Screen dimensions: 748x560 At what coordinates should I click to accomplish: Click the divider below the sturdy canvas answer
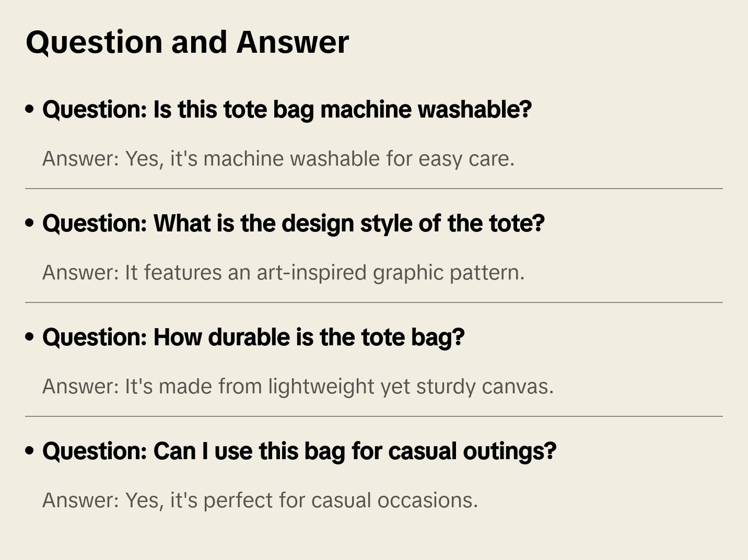[x=374, y=416]
